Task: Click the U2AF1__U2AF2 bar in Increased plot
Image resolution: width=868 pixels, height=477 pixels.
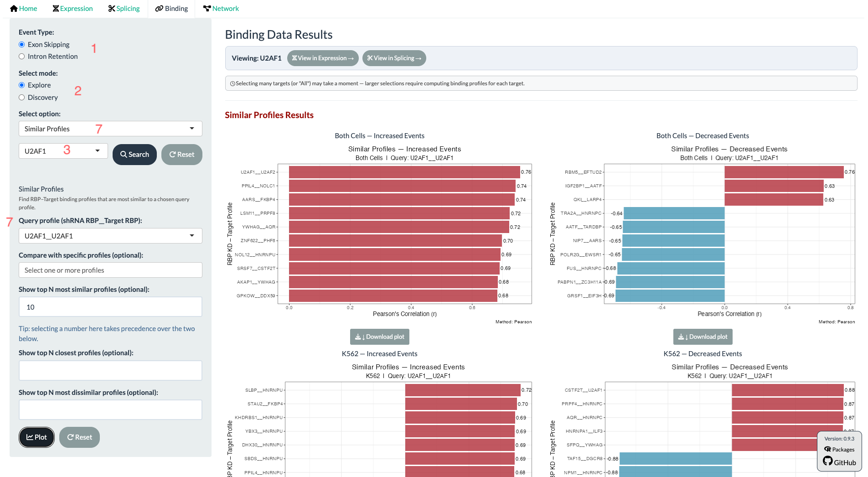Action: tap(404, 172)
